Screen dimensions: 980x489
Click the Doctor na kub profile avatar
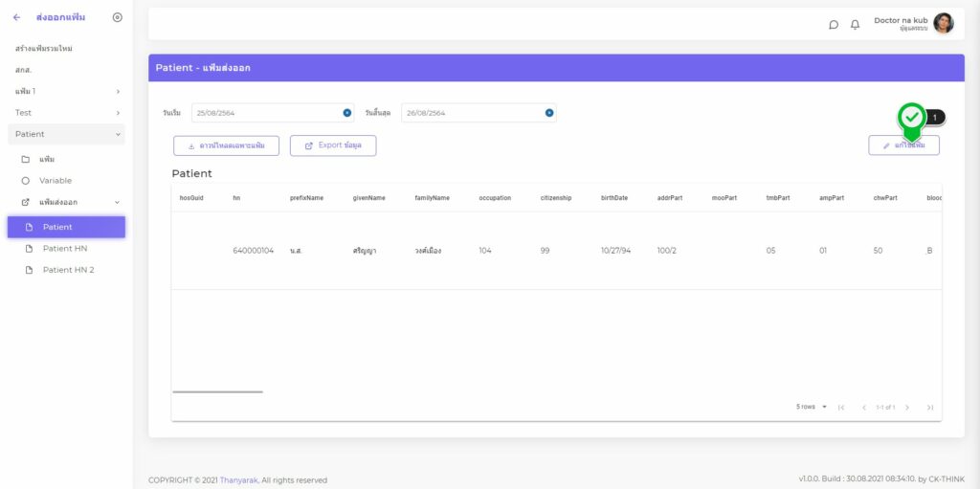click(943, 24)
